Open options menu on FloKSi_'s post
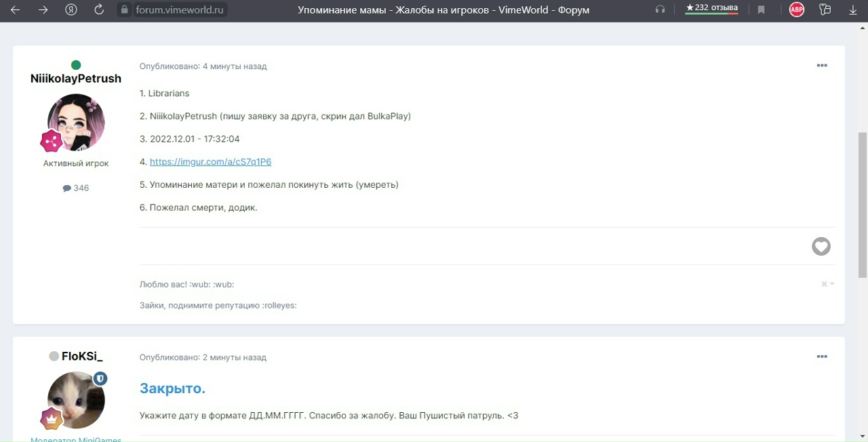The height and width of the screenshot is (442, 868). [822, 357]
